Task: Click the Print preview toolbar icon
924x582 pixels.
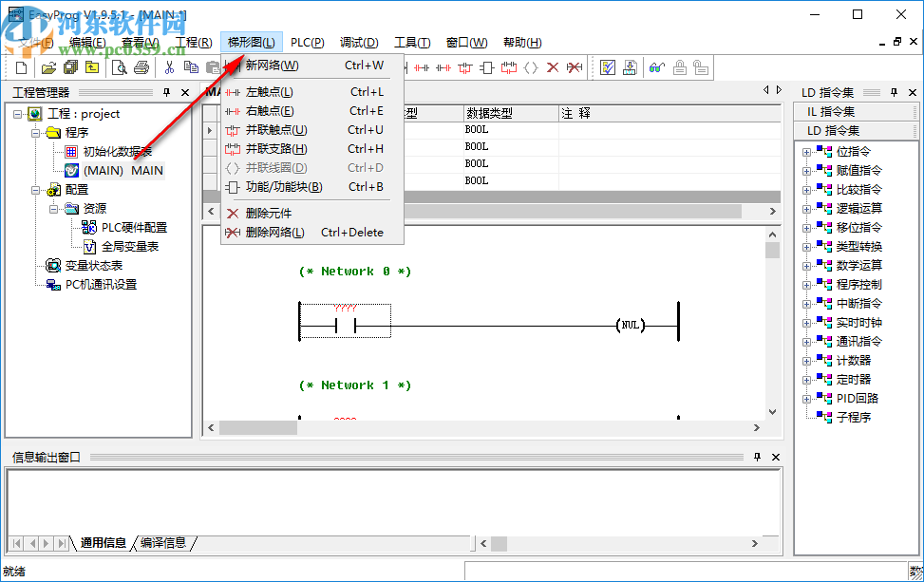Action: point(119,67)
